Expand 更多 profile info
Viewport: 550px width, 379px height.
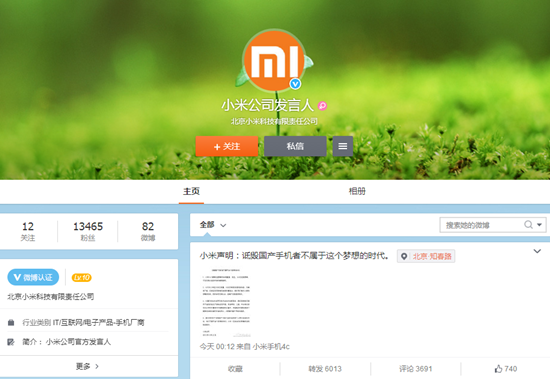pos(87,366)
